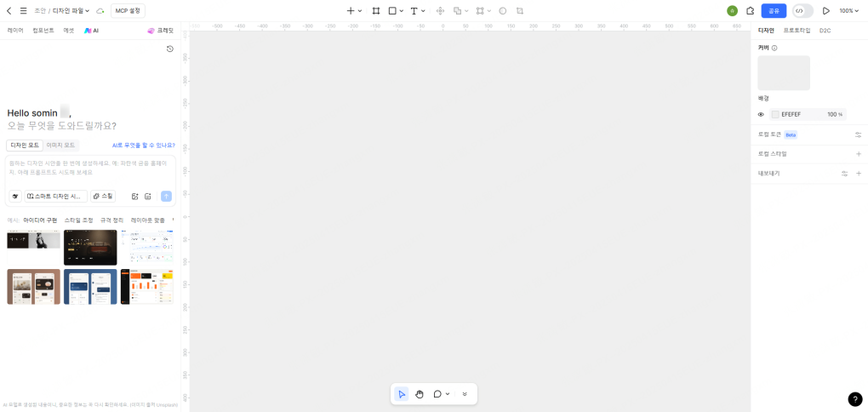Image resolution: width=868 pixels, height=412 pixels.
Task: Click the EFEFEF background color swatch
Action: [775, 115]
